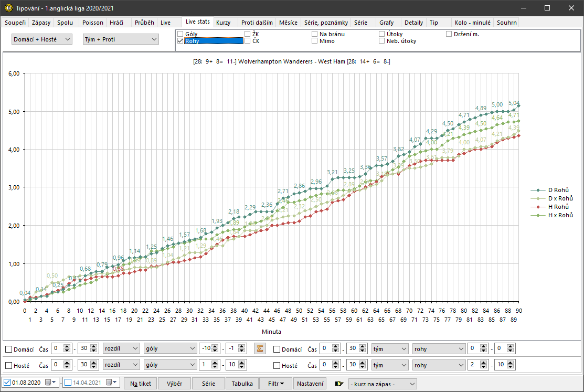Open calendar picker for start date 01.08.2020

(x=50, y=383)
